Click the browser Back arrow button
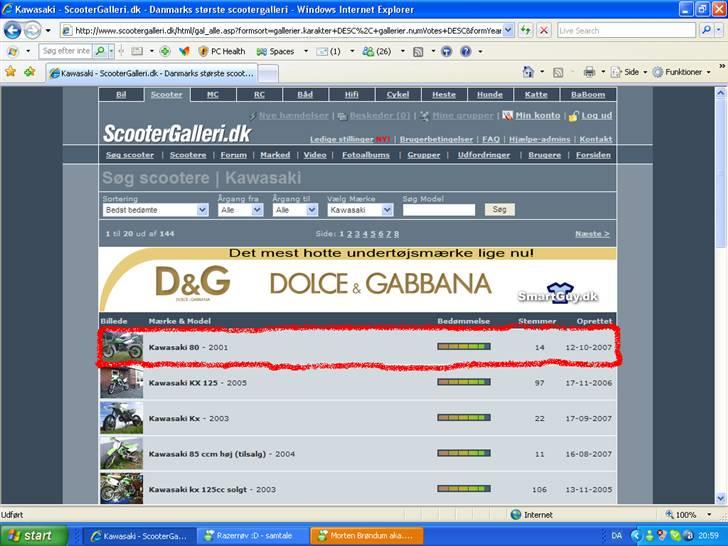 point(14,30)
